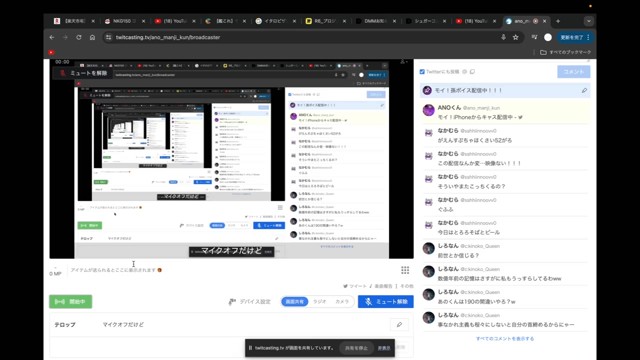The image size is (640, 360).
Task: Open the tab search dropdown arrow
Action: pyautogui.click(x=589, y=21)
